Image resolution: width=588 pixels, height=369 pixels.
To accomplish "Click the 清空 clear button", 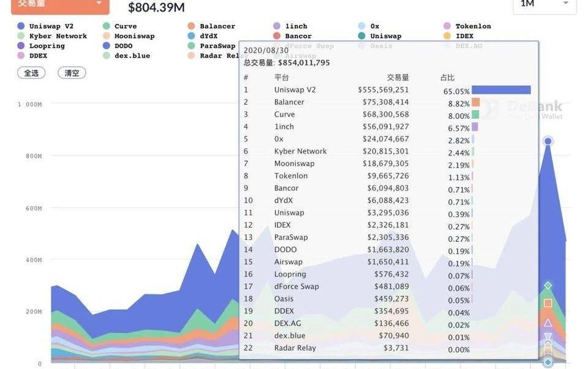I will click(x=72, y=73).
